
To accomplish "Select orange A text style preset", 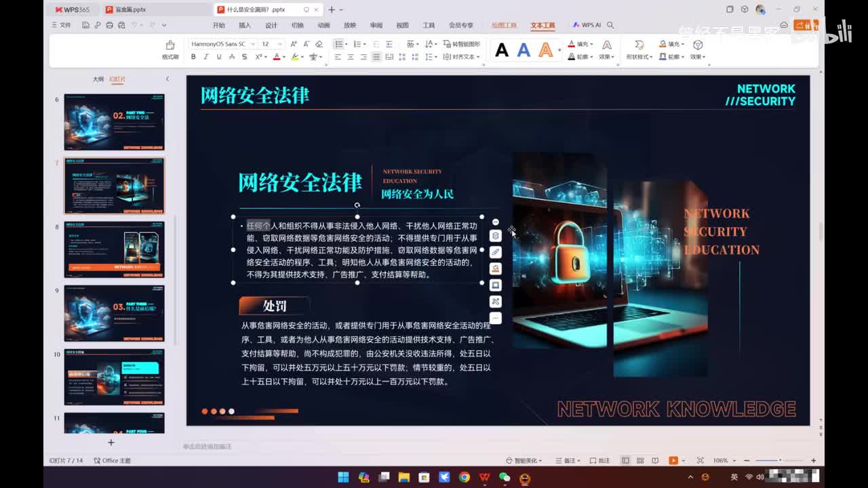I will click(545, 50).
